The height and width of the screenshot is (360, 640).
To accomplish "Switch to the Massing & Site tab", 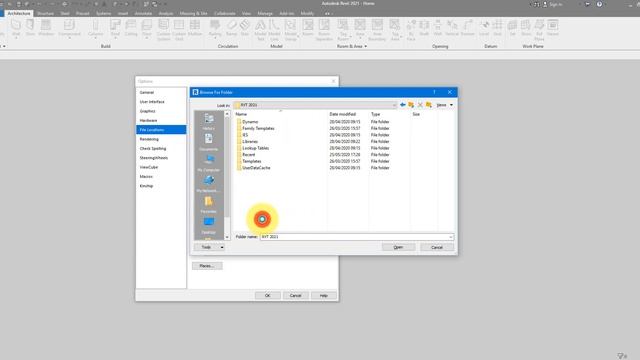I will point(193,13).
